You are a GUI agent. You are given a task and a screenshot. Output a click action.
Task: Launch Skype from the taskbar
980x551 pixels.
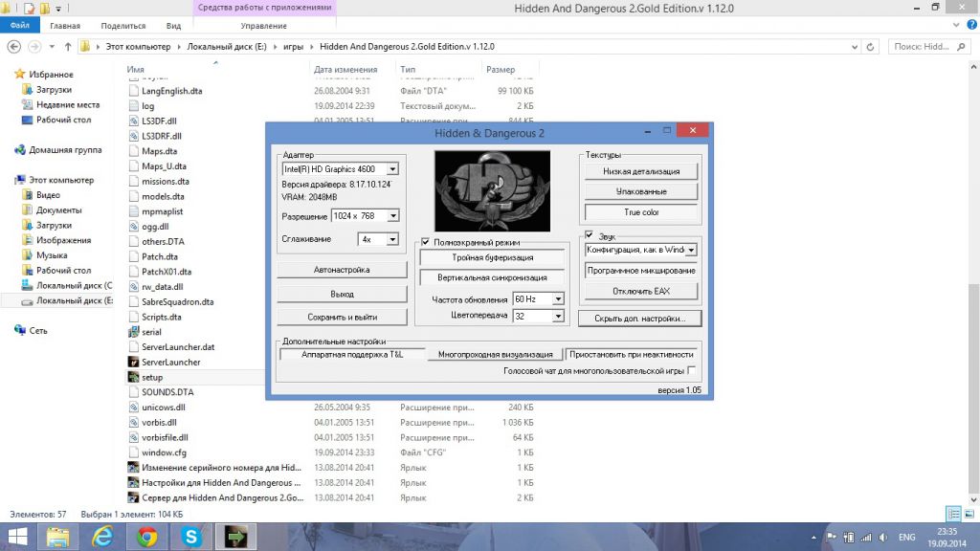click(190, 537)
